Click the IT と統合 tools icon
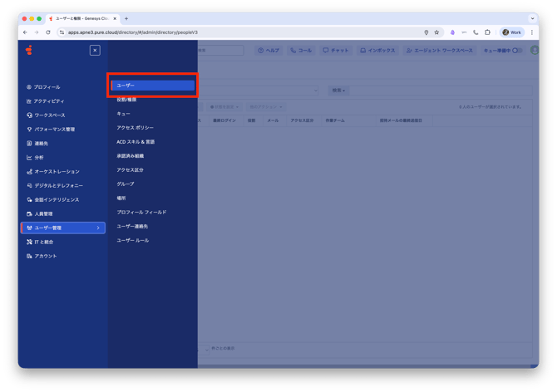The height and width of the screenshot is (392, 557). tap(29, 242)
